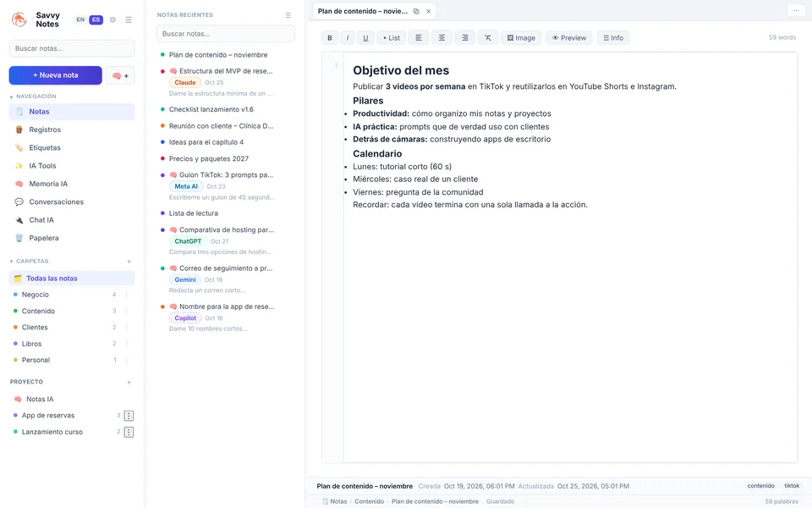This screenshot has width=812, height=508.
Task: Select the ES language option
Action: point(96,19)
